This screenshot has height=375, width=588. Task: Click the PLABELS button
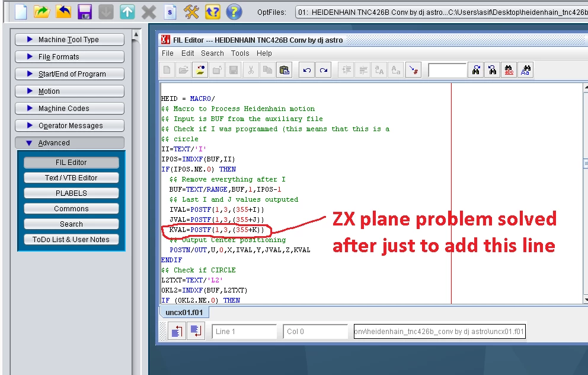[71, 193]
